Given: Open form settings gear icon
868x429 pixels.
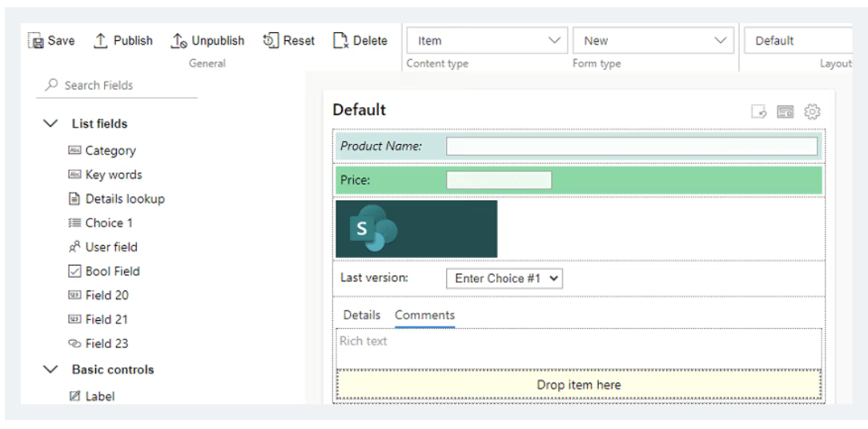Looking at the screenshot, I should 811,111.
